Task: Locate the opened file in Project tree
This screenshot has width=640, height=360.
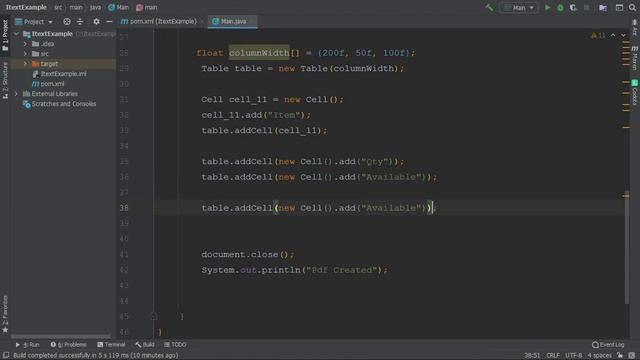Action: 67,21
